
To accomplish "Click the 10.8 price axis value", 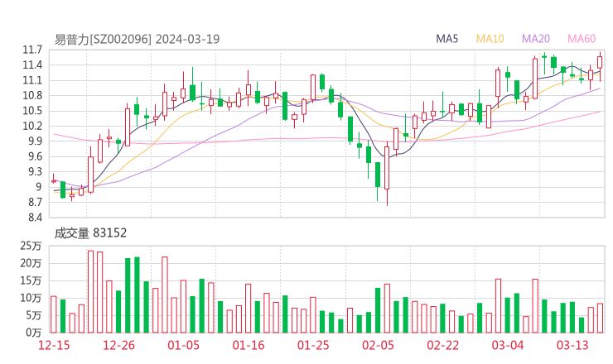I will [x=32, y=96].
